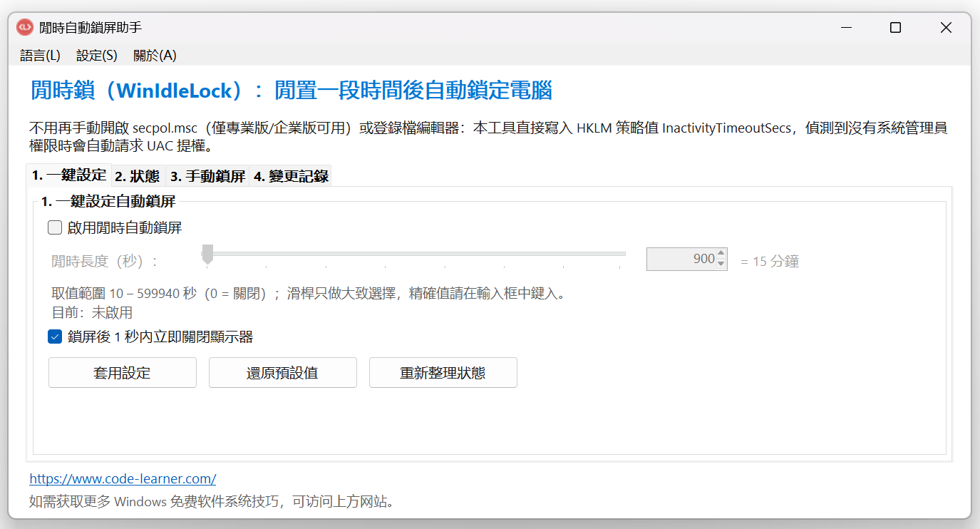
Task: Uncheck 鎖屏後 1 秒內立即關閉顯示器 option
Action: pyautogui.click(x=55, y=337)
